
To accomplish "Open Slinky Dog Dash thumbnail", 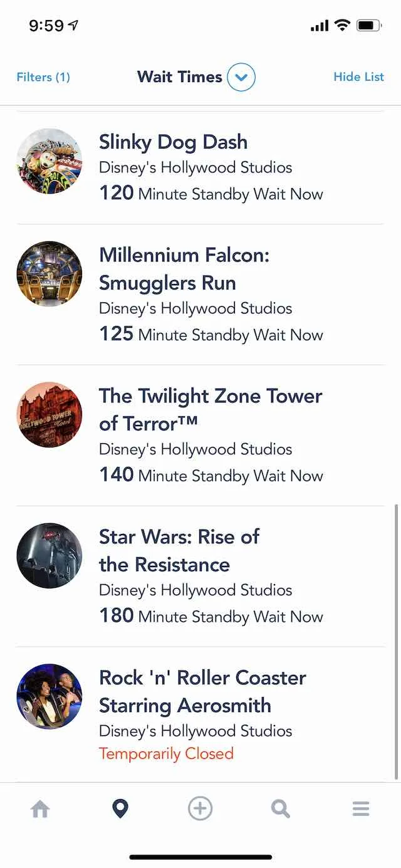I will tap(49, 161).
